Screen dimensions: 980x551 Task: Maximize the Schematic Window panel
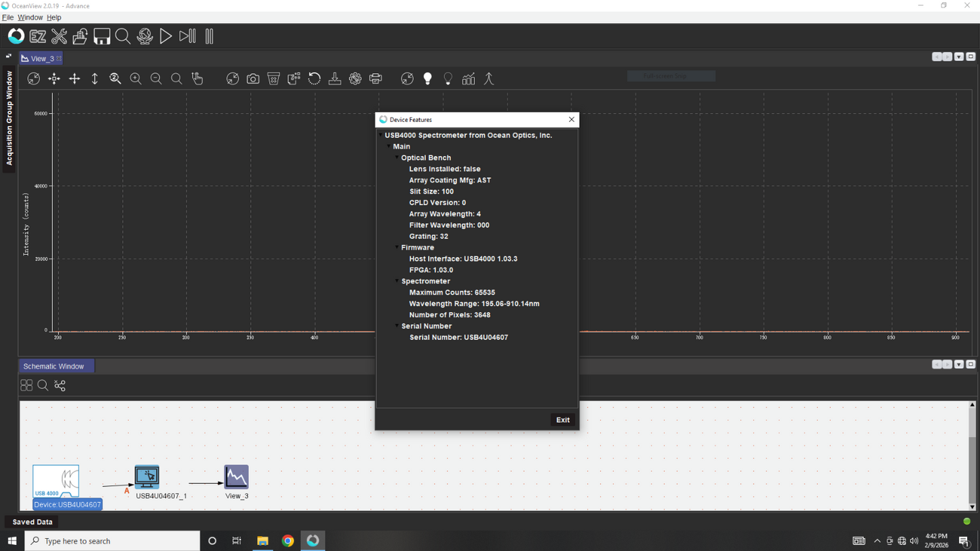click(971, 365)
